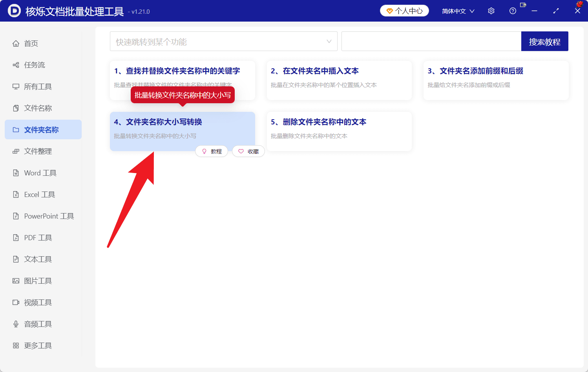
Task: Open the help question mark icon
Action: click(513, 11)
